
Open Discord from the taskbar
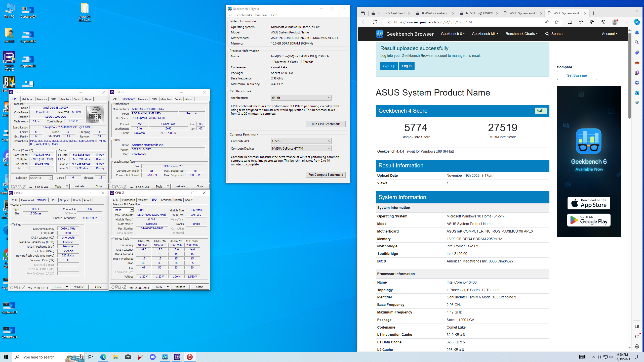click(153, 357)
